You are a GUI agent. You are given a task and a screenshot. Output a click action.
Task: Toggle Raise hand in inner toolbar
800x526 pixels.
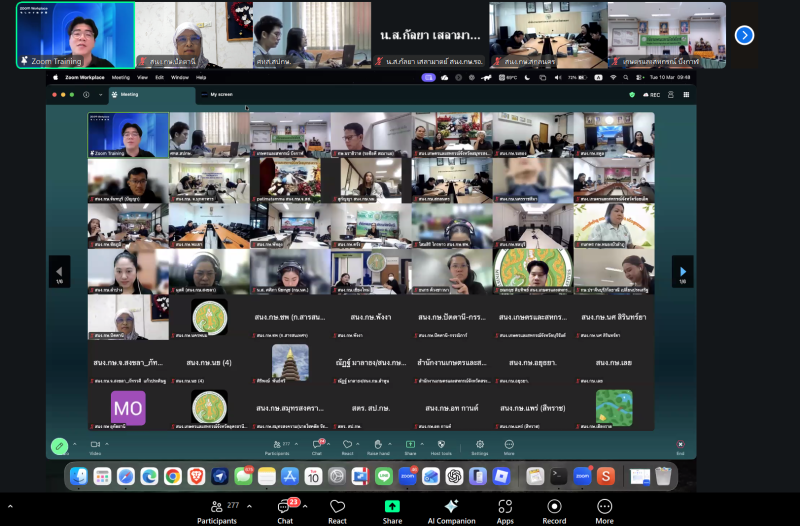tap(378, 445)
